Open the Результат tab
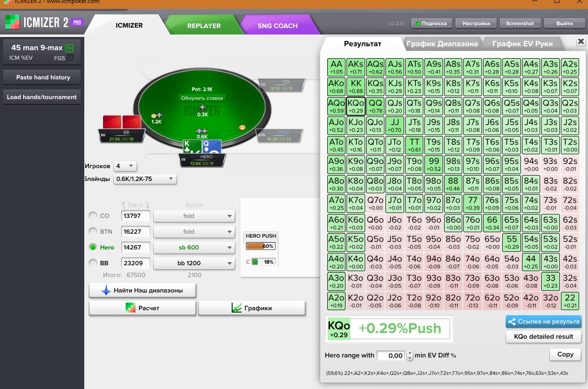This screenshot has height=389, width=588. tap(362, 44)
